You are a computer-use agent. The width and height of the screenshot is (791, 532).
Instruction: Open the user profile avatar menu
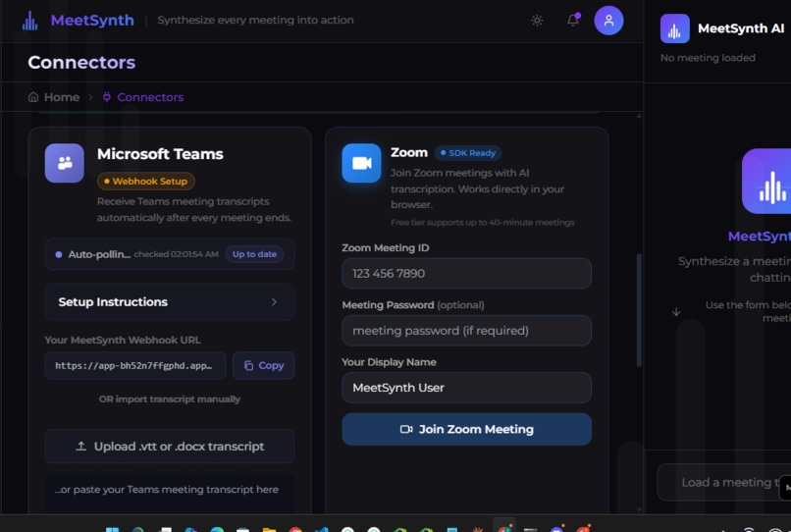click(608, 21)
